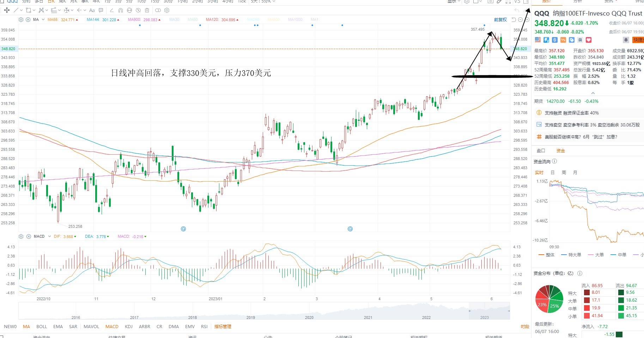
Task: Click the trash icon to delete drawings
Action: (147, 10)
